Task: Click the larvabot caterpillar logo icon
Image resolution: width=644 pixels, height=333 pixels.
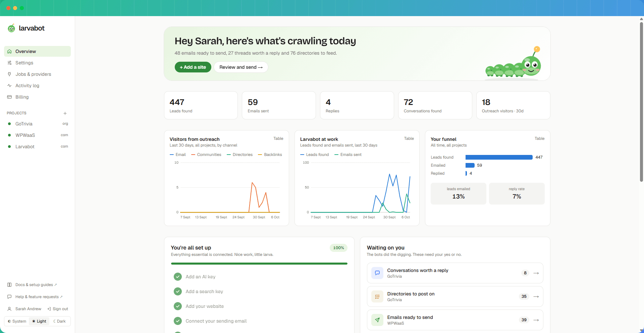Action: [11, 28]
